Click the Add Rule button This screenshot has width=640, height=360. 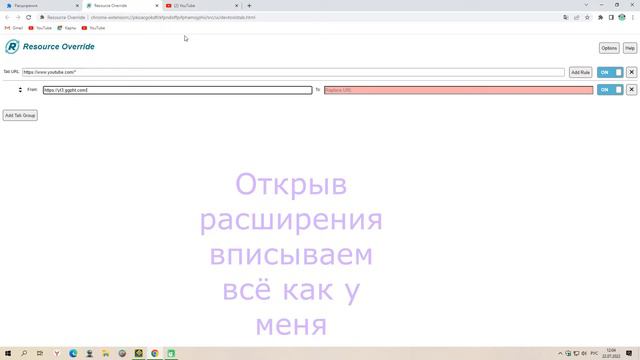pyautogui.click(x=580, y=72)
